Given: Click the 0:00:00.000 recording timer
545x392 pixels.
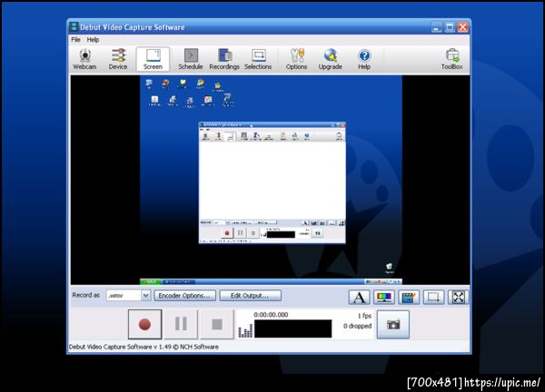Looking at the screenshot, I should (x=271, y=315).
